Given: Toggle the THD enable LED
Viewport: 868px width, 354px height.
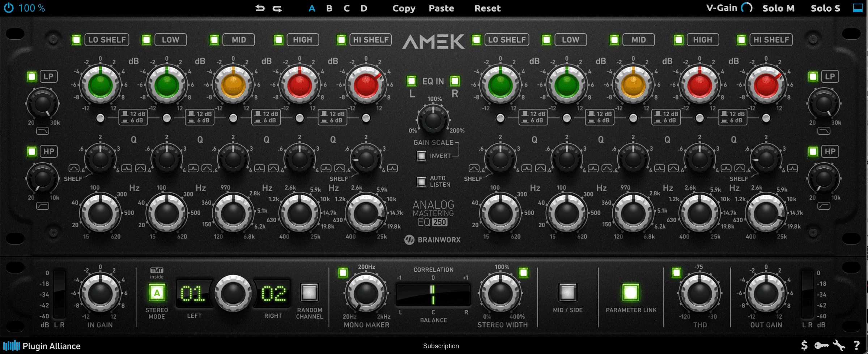Looking at the screenshot, I should pos(676,272).
